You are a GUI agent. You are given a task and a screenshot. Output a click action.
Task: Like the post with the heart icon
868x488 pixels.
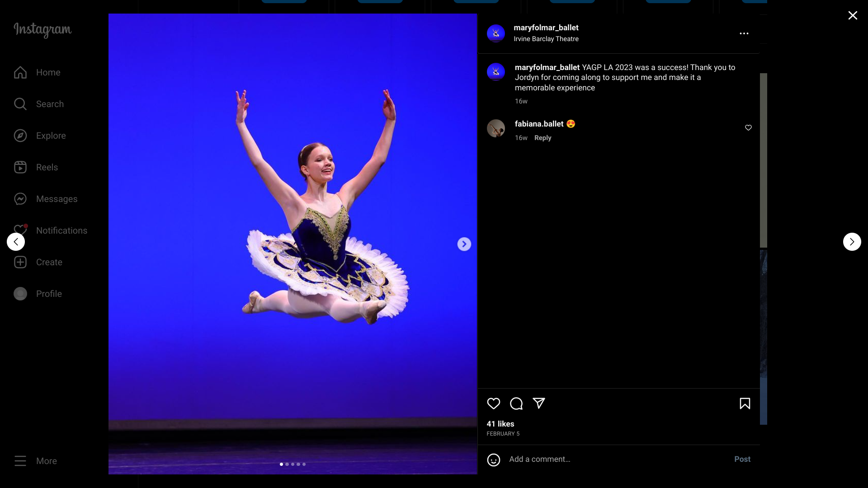pyautogui.click(x=493, y=404)
